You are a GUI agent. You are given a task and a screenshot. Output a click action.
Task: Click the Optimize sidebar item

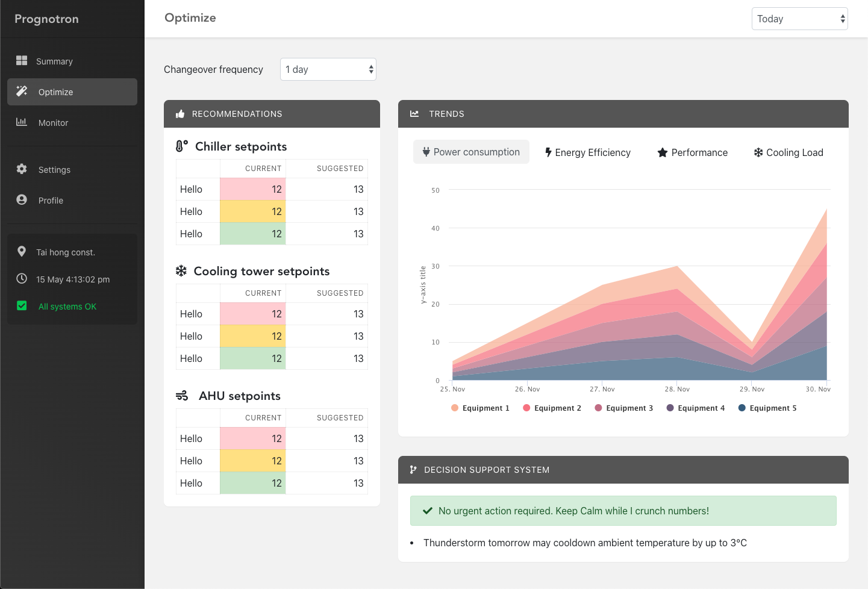point(72,92)
